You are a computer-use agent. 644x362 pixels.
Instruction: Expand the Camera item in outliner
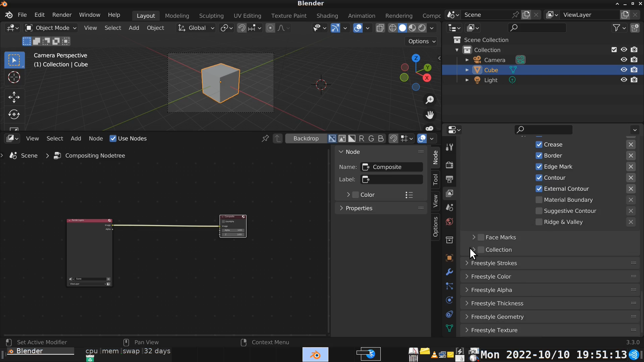pos(467,60)
